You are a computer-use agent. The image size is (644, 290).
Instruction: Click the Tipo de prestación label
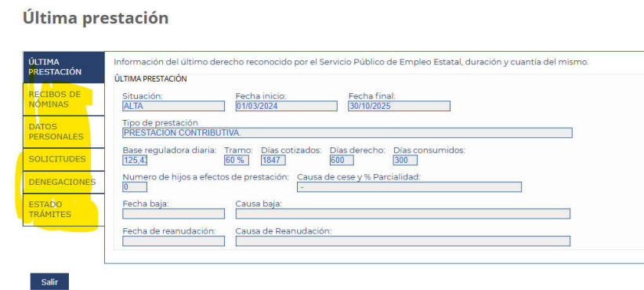click(x=160, y=123)
